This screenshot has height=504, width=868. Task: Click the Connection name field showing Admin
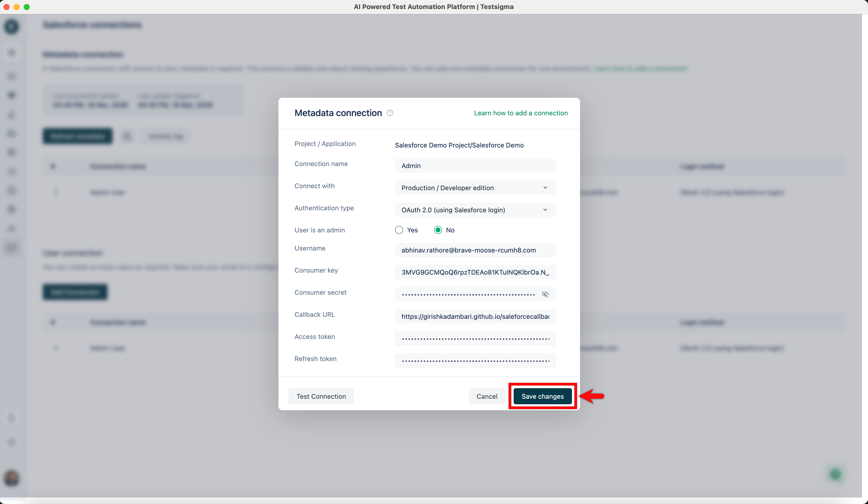[475, 166]
